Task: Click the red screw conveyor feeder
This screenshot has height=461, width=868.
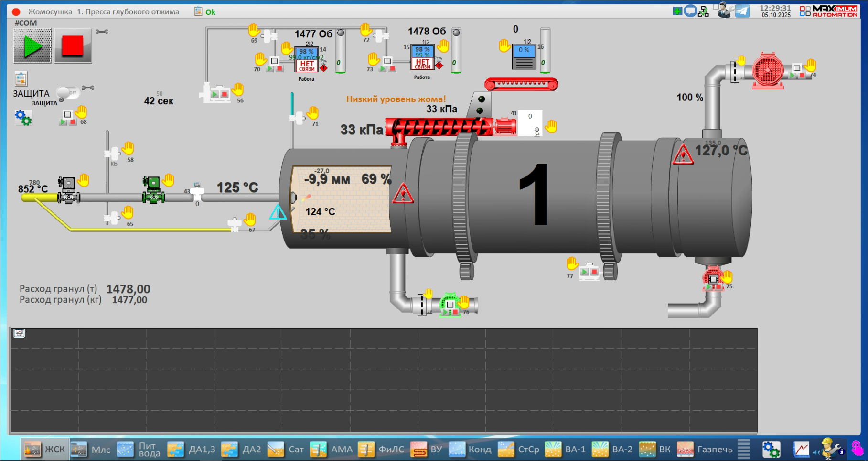Action: pyautogui.click(x=439, y=127)
